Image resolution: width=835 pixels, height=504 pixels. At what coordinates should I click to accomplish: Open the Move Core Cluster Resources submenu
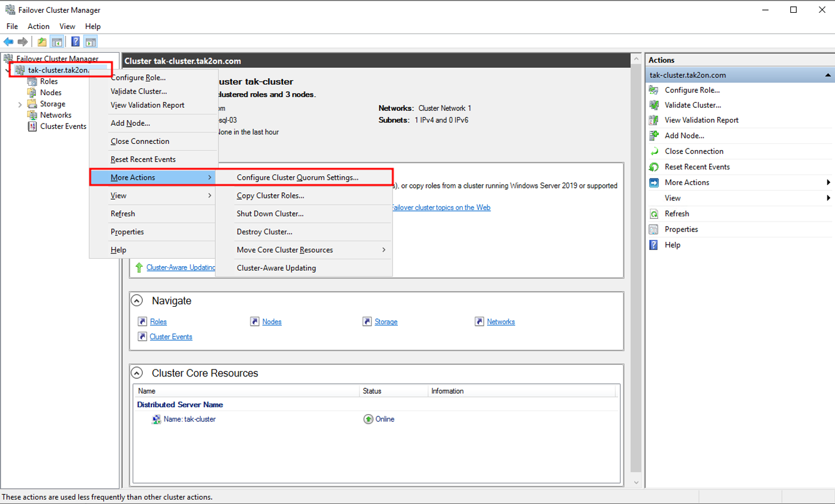pyautogui.click(x=304, y=250)
